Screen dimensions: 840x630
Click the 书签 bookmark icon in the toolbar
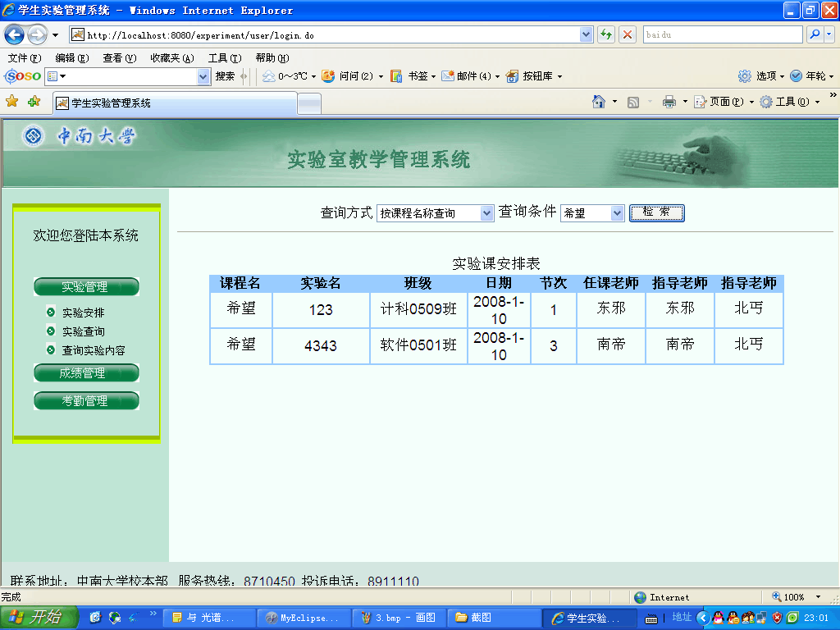[x=396, y=76]
